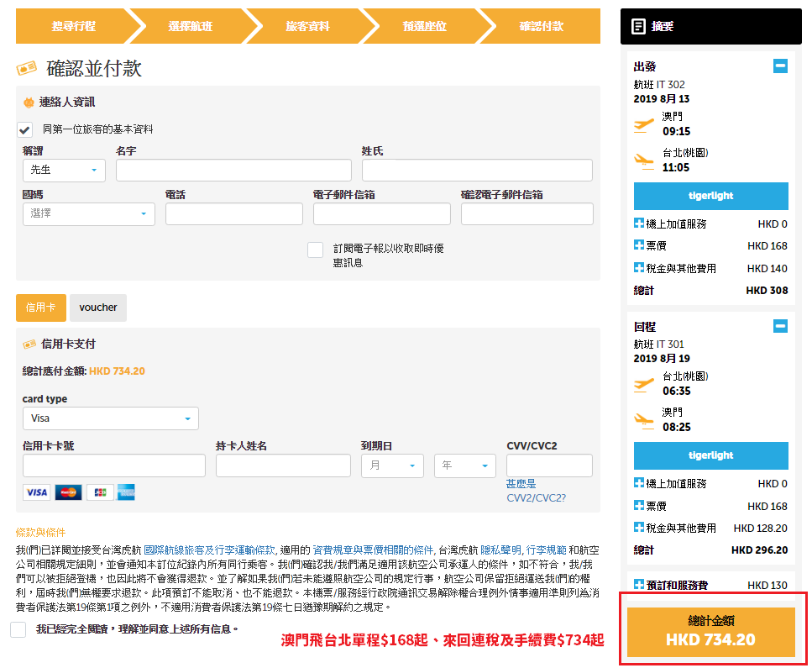The height and width of the screenshot is (668, 812).
Task: Click the summary document icon beside 摘要
Action: tap(638, 26)
